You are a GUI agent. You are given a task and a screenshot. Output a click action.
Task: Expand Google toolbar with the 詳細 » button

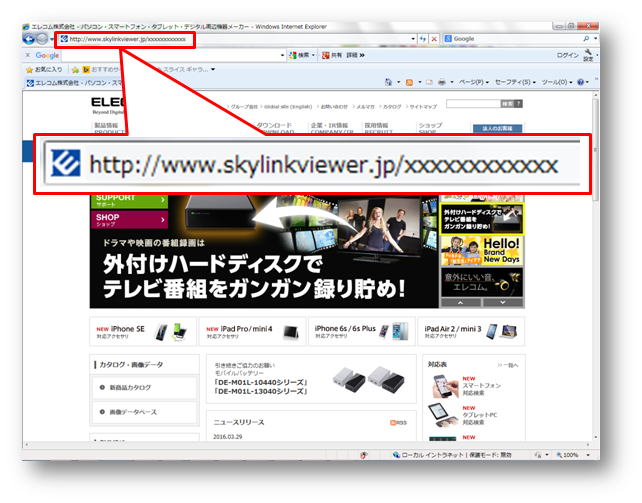(x=355, y=55)
